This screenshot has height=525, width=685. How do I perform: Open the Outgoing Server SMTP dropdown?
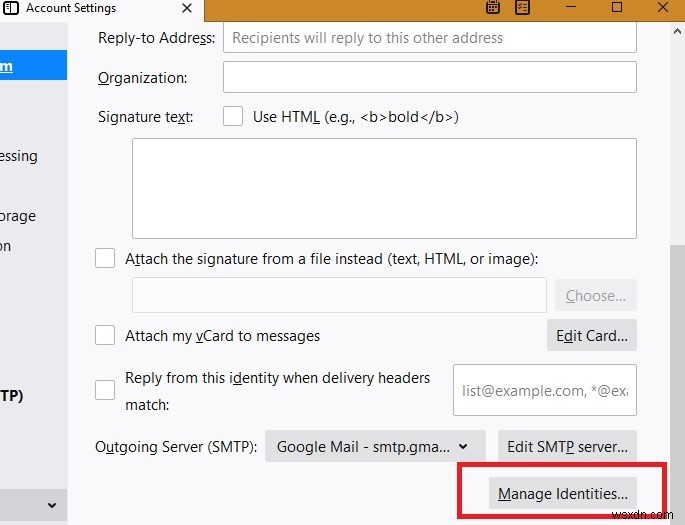(375, 446)
